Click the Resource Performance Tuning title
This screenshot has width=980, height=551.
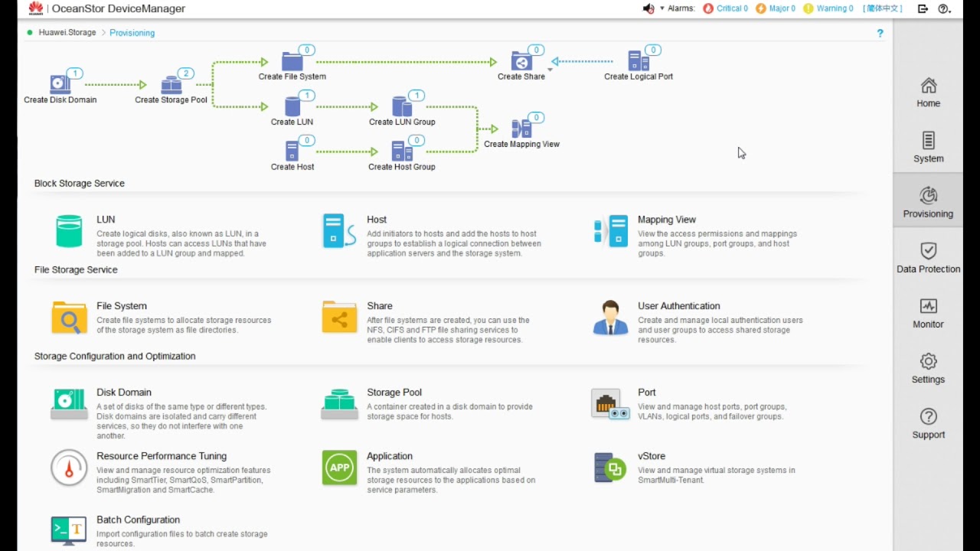162,456
